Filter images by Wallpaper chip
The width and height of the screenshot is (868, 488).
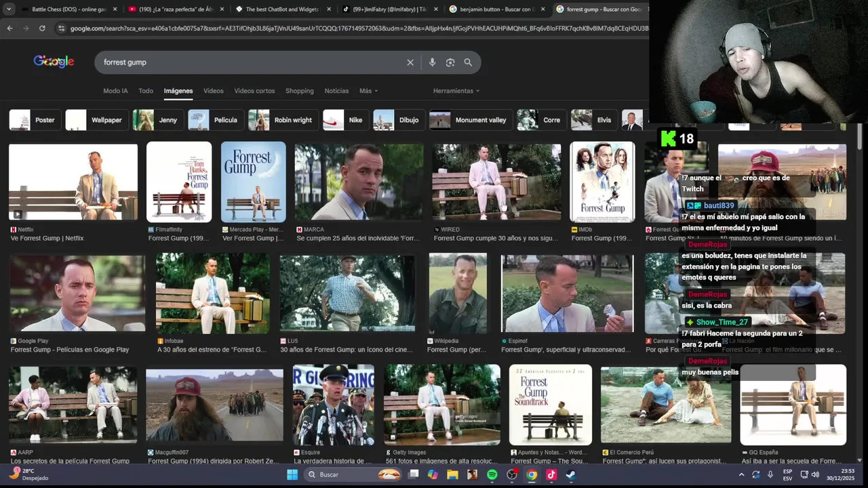(x=96, y=120)
